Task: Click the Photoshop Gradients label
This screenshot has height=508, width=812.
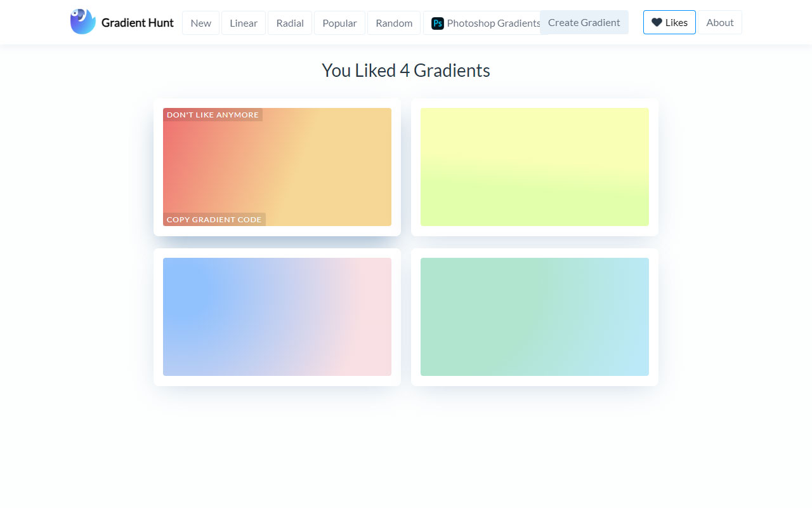Action: [x=494, y=23]
